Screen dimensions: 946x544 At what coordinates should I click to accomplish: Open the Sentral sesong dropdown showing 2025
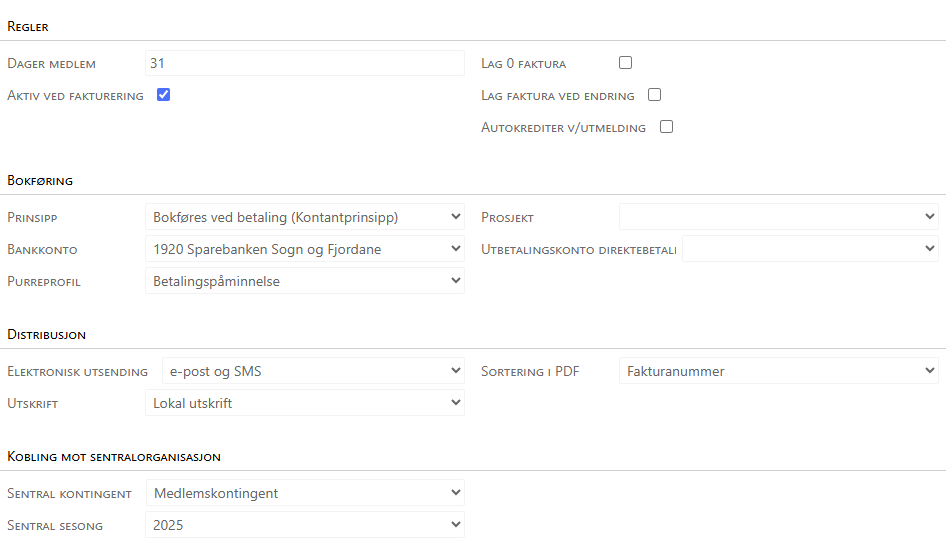(x=304, y=525)
